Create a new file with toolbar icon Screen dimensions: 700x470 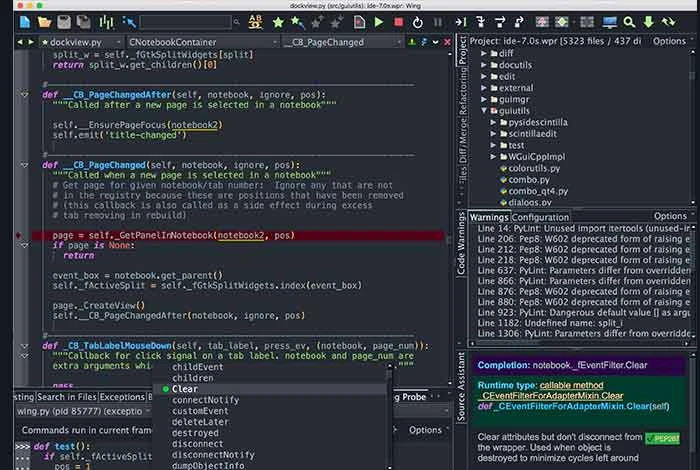[x=25, y=21]
